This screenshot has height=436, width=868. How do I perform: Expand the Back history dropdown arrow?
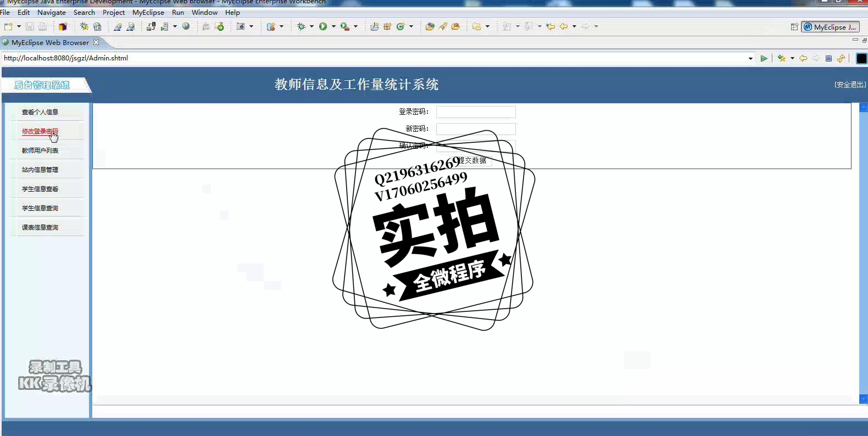click(x=574, y=26)
